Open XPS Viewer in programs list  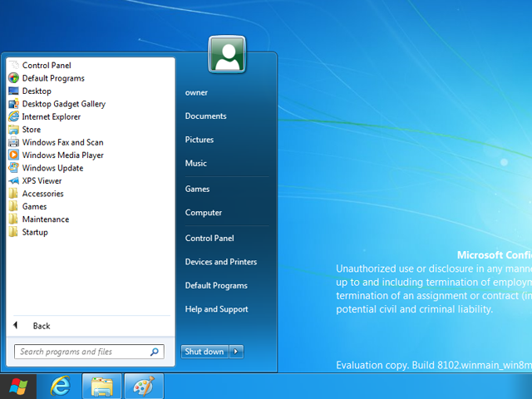tap(42, 180)
